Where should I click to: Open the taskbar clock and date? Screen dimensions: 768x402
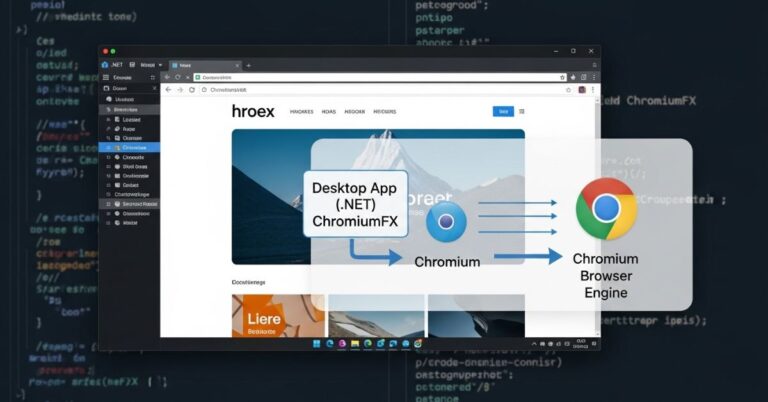tap(581, 344)
